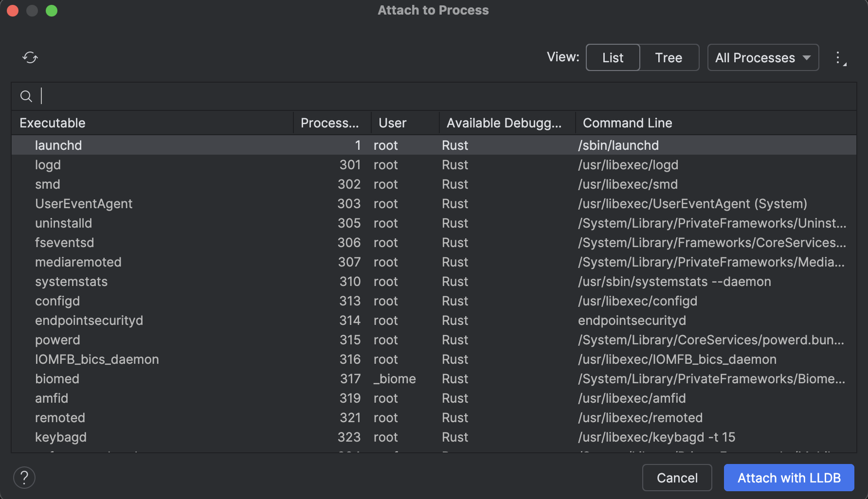The height and width of the screenshot is (499, 868).
Task: Open the more options kebab menu
Action: (839, 57)
